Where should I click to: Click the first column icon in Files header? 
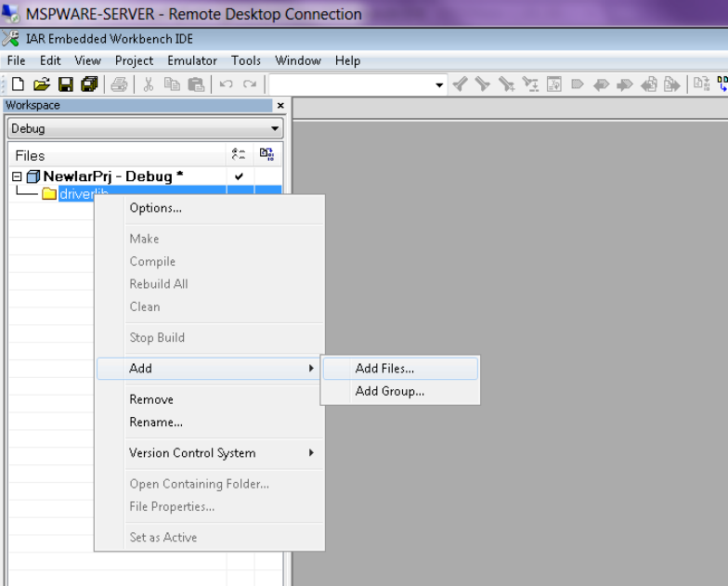point(239,154)
